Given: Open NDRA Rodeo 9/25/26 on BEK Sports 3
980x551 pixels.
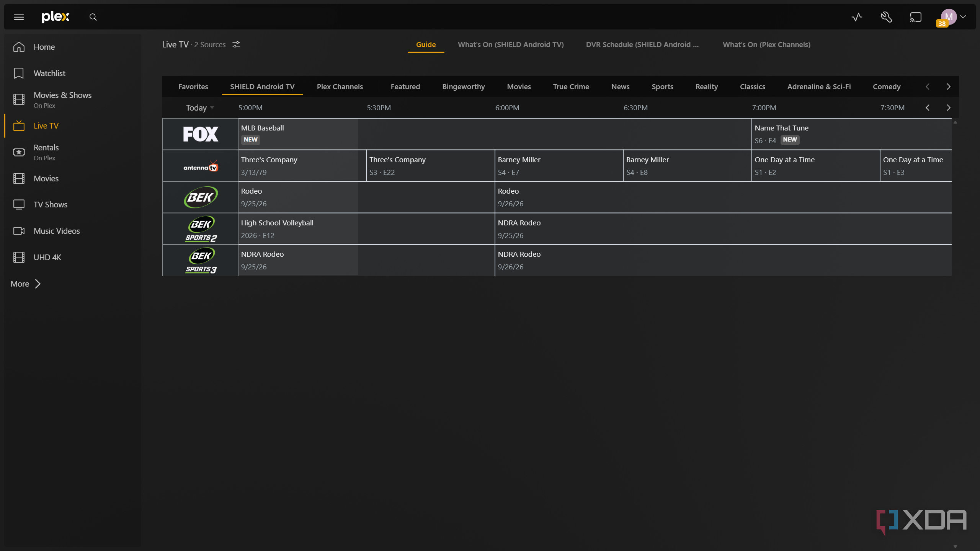Looking at the screenshot, I should coord(366,260).
